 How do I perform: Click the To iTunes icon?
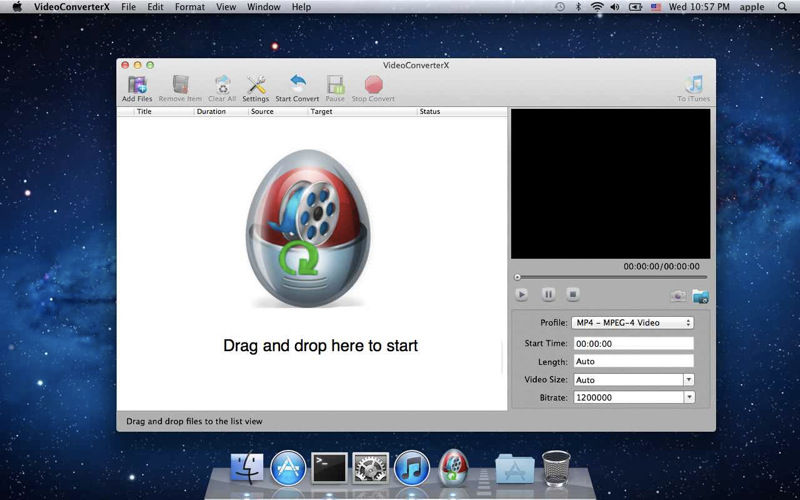(x=693, y=85)
